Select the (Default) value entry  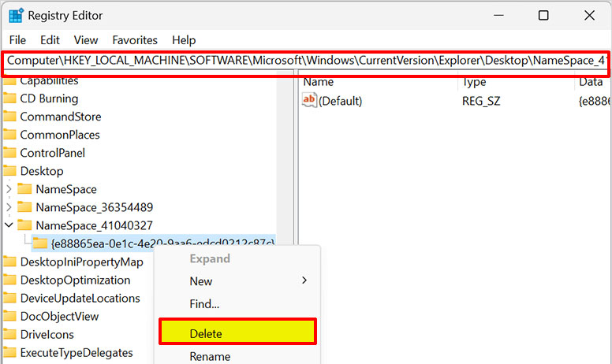(x=341, y=102)
